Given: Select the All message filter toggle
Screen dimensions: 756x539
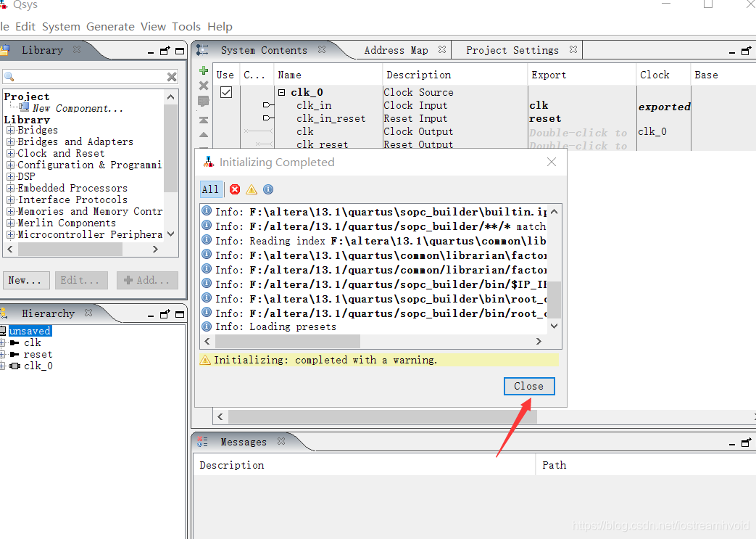Looking at the screenshot, I should pyautogui.click(x=210, y=189).
